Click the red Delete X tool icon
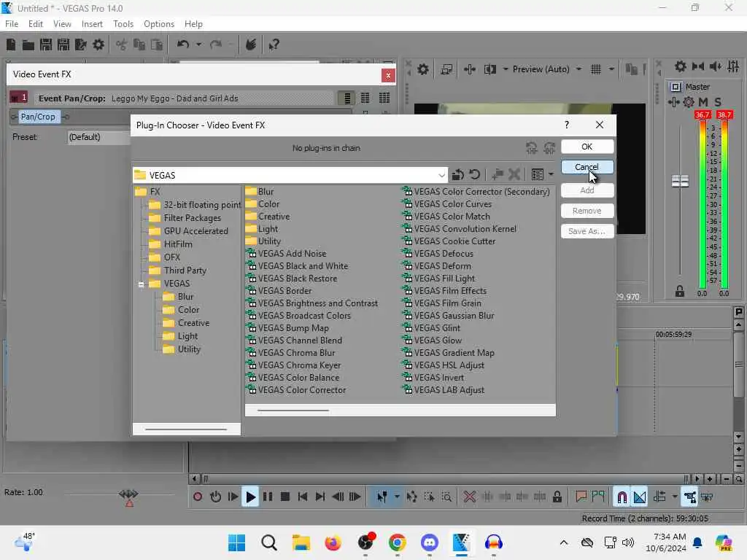Viewport: 747px width, 560px height. coord(469,497)
